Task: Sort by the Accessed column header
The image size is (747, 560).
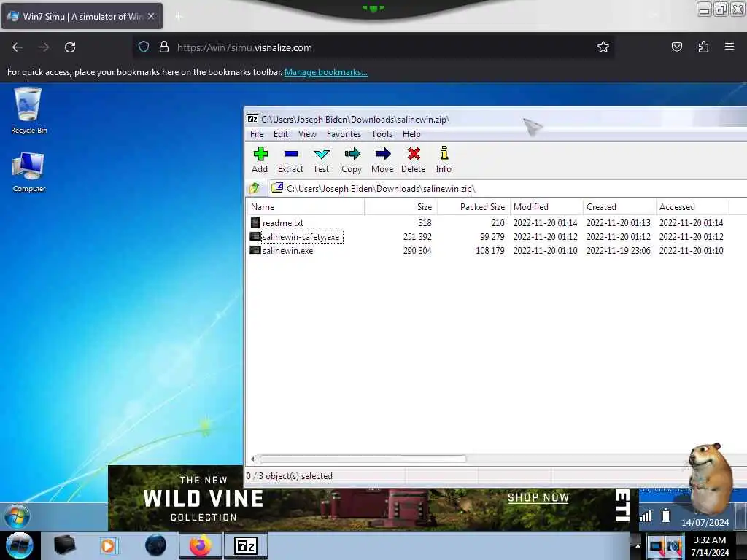Action: click(x=693, y=206)
